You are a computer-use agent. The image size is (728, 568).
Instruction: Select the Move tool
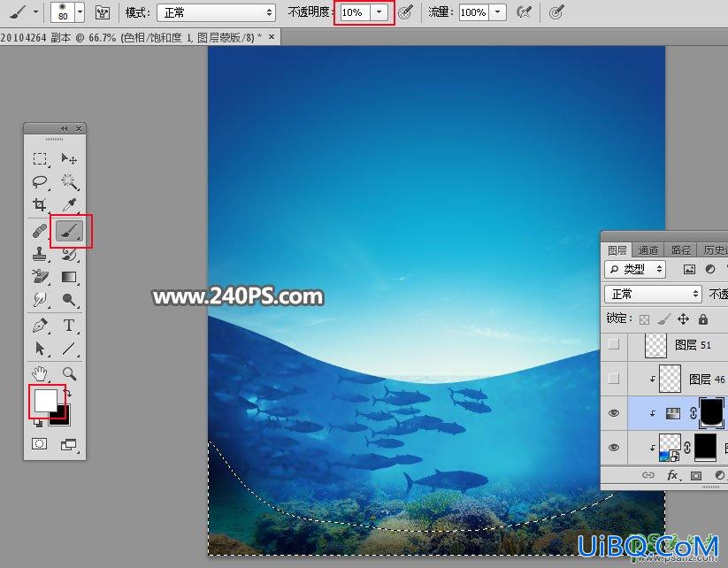[69, 159]
